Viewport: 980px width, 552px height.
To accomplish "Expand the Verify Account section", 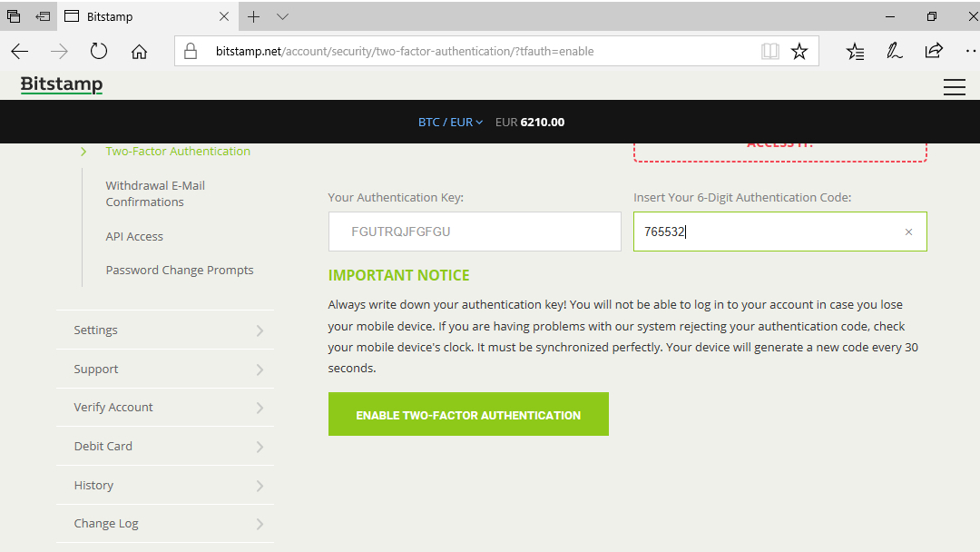I will [x=165, y=407].
